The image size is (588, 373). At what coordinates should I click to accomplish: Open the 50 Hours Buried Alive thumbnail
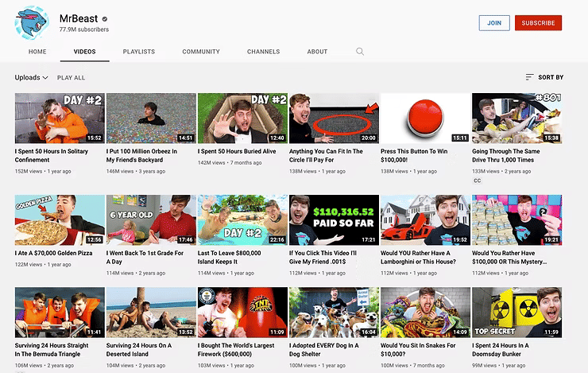point(242,119)
